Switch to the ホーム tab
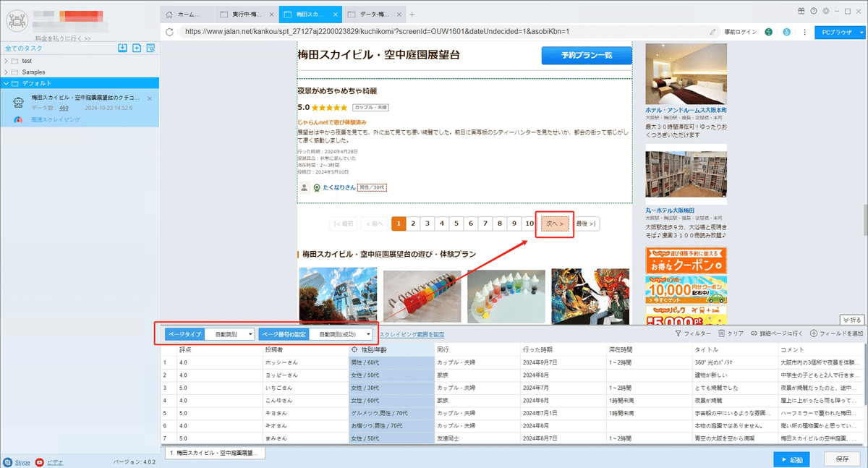Viewport: 868px width, 468px height. 187,14
